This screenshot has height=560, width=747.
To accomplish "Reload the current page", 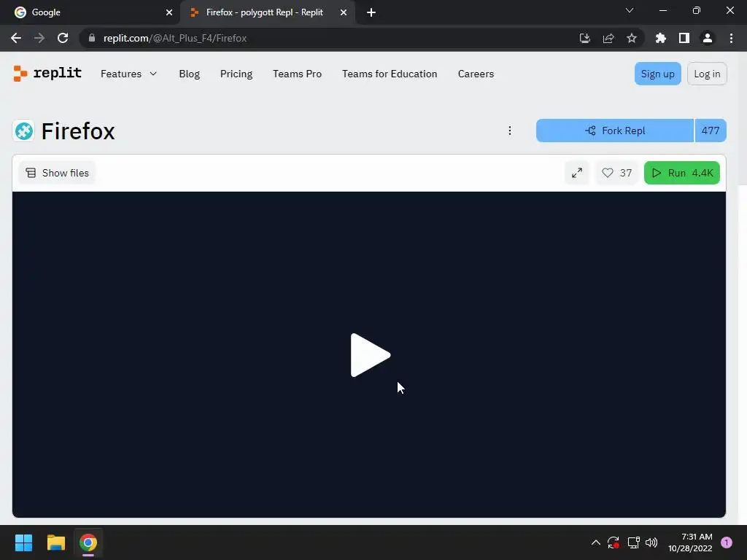I will [63, 38].
